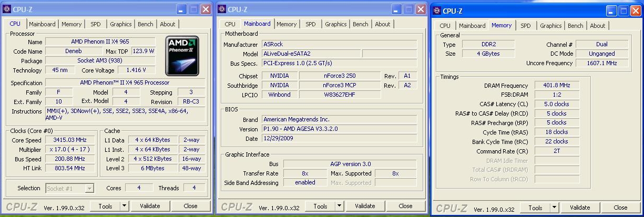Click the Code Name value Deneb
The image size is (644, 217).
click(x=73, y=51)
